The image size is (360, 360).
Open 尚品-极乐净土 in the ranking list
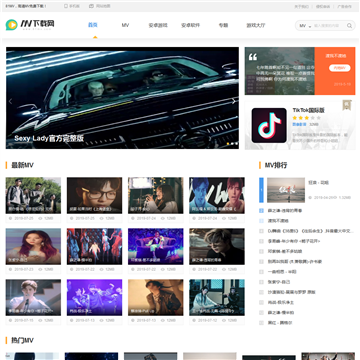pos(281,302)
